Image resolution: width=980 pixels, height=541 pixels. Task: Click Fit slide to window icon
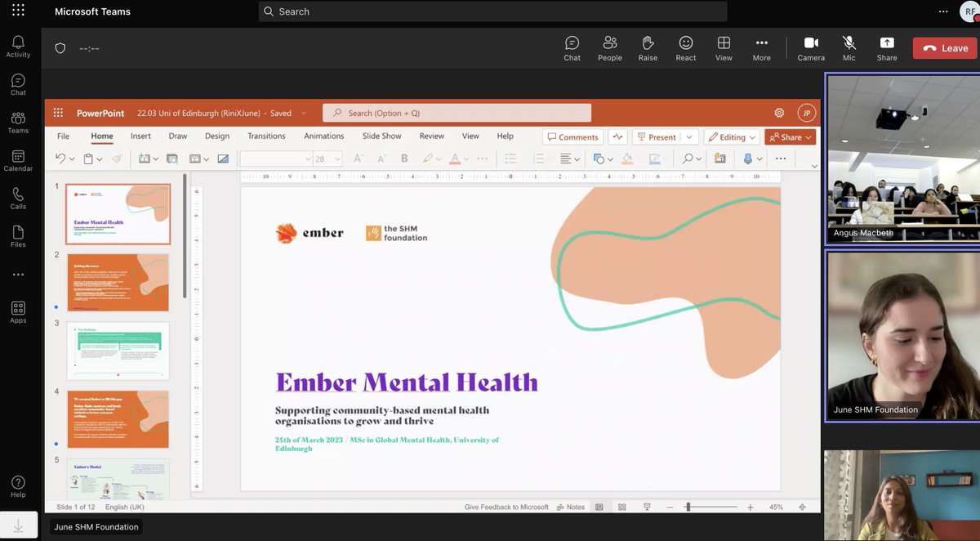pos(802,507)
